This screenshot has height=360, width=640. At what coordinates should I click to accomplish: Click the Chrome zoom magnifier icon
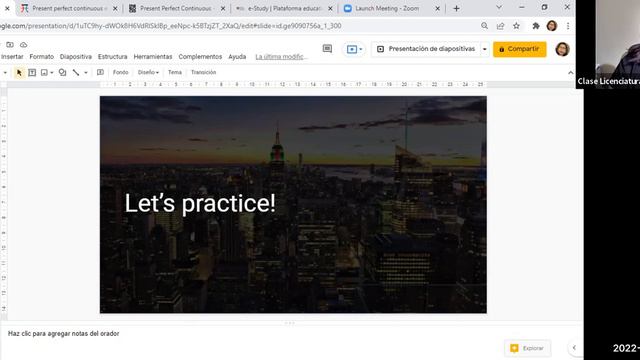(x=484, y=26)
